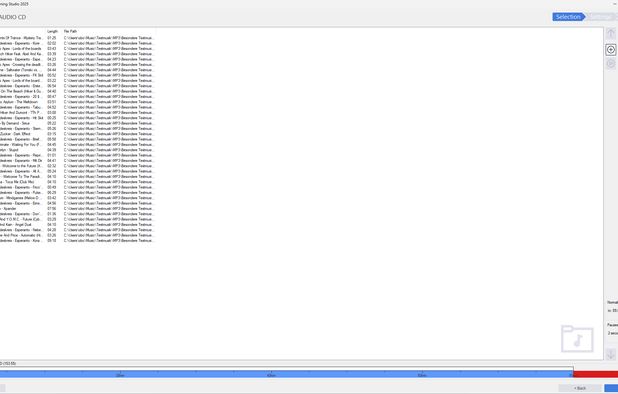Image resolution: width=618 pixels, height=394 pixels.
Task: Click the 04:28 length cell
Action: (52, 230)
